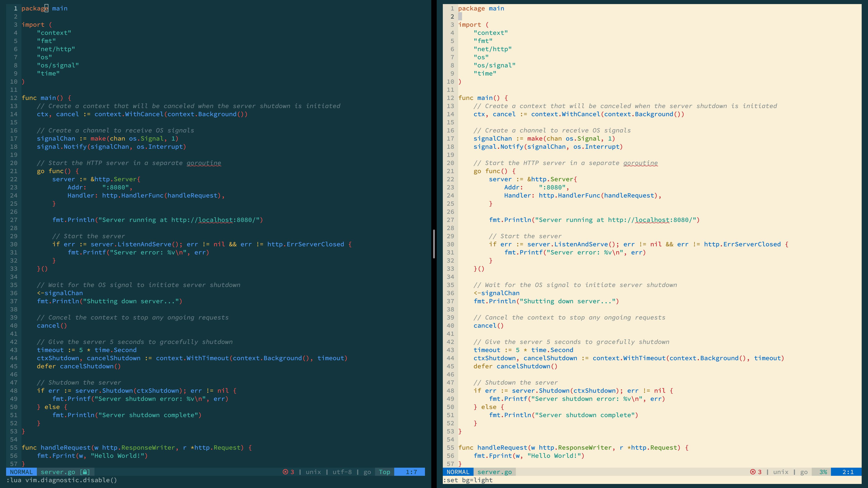Click the read-only lock icon beside server.go
The width and height of the screenshot is (868, 488).
pos(85,472)
